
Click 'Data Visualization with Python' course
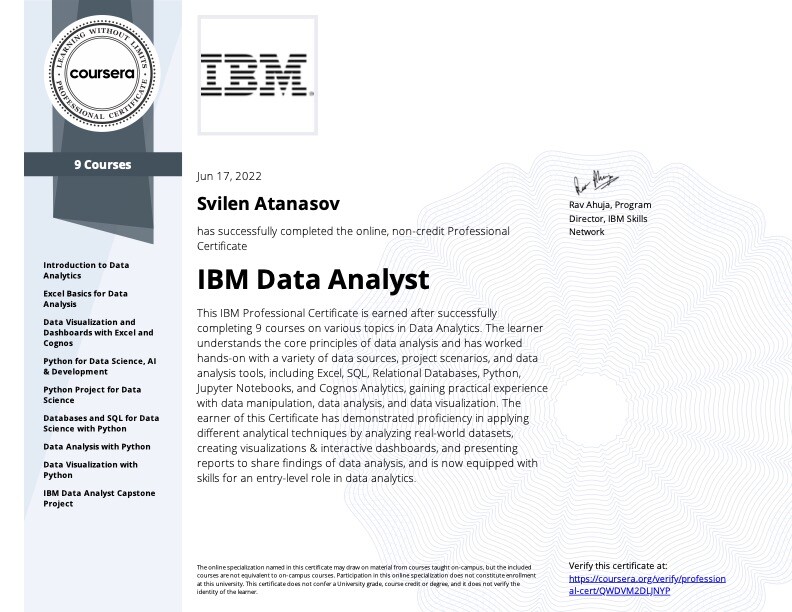tap(90, 470)
